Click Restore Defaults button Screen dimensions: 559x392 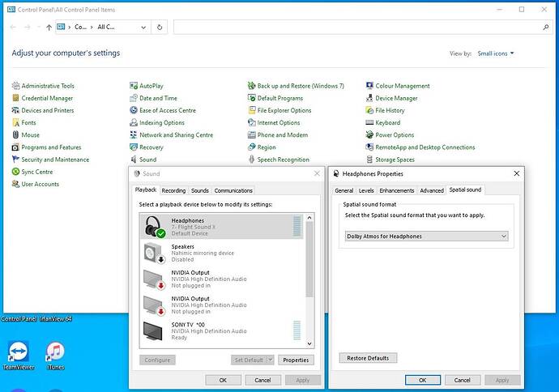[368, 358]
